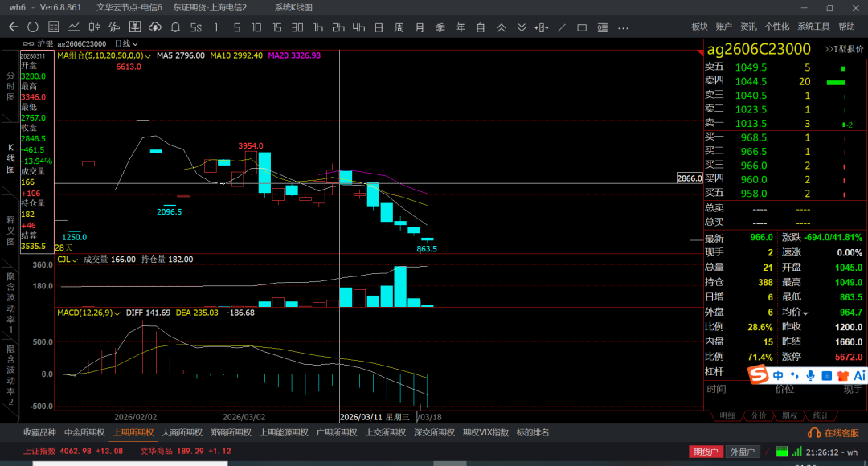Switch to the time-sharing line chart icon
The image size is (868, 466).
[73, 27]
